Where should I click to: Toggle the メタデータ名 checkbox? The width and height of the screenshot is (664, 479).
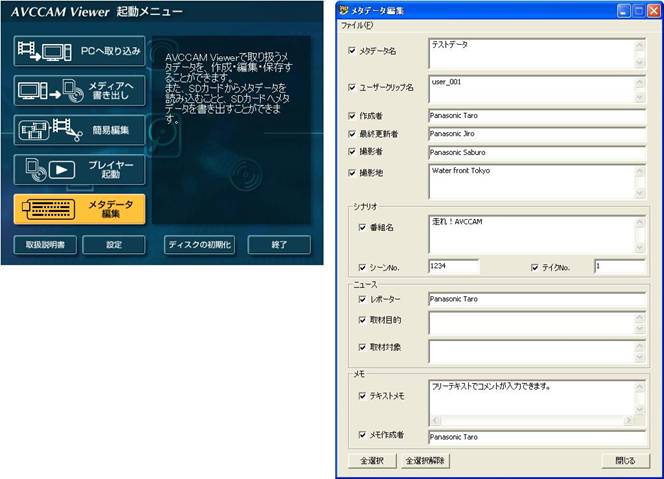(352, 50)
